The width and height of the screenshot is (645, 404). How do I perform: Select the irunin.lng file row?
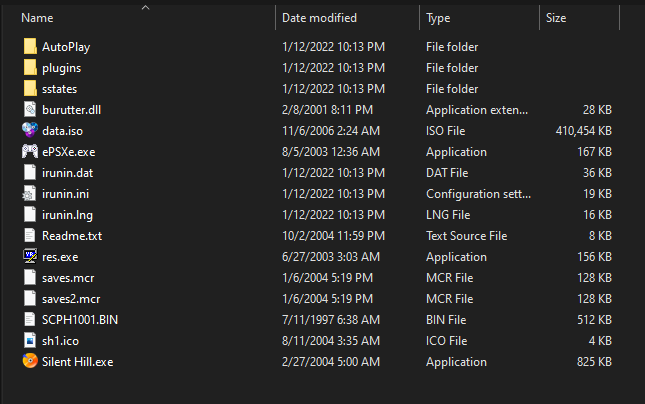pyautogui.click(x=317, y=215)
